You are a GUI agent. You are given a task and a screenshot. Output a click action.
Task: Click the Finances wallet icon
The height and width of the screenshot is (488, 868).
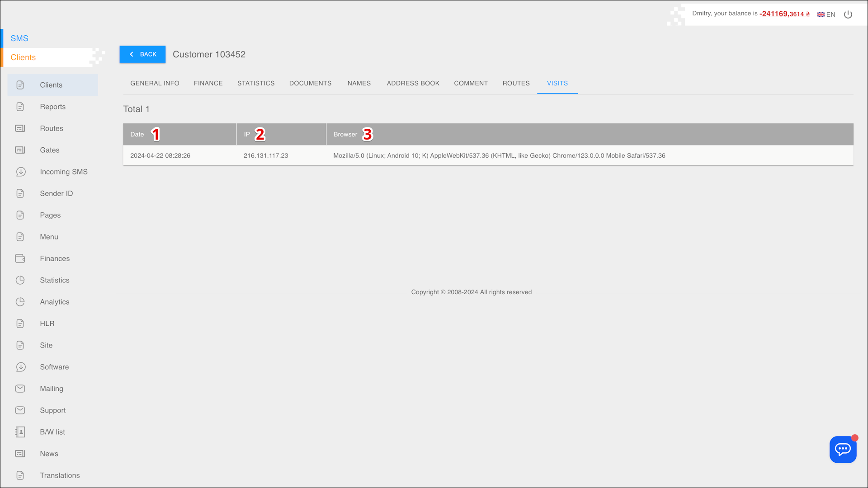pyautogui.click(x=20, y=258)
